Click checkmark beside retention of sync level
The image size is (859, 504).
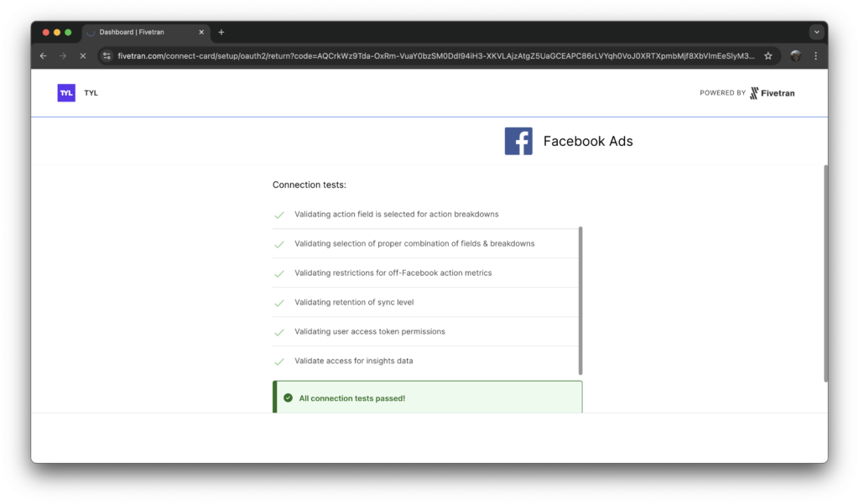tap(279, 303)
